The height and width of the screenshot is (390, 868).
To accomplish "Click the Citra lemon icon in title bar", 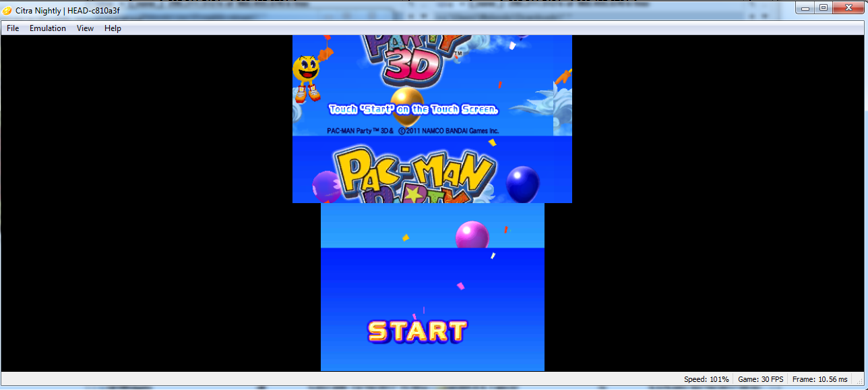I will click(x=7, y=10).
